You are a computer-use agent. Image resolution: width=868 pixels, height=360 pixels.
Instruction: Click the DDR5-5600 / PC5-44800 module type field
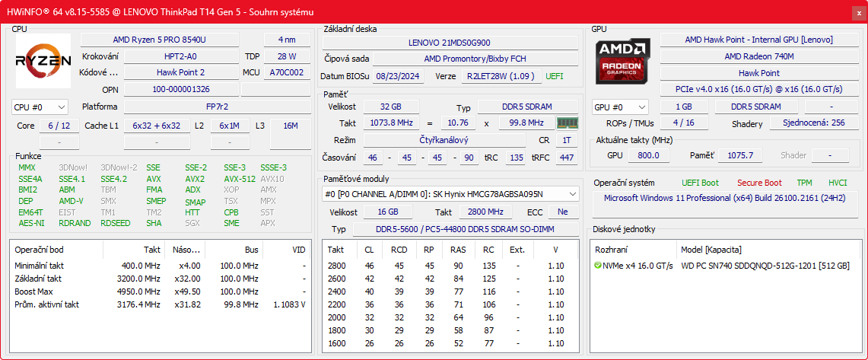466,229
